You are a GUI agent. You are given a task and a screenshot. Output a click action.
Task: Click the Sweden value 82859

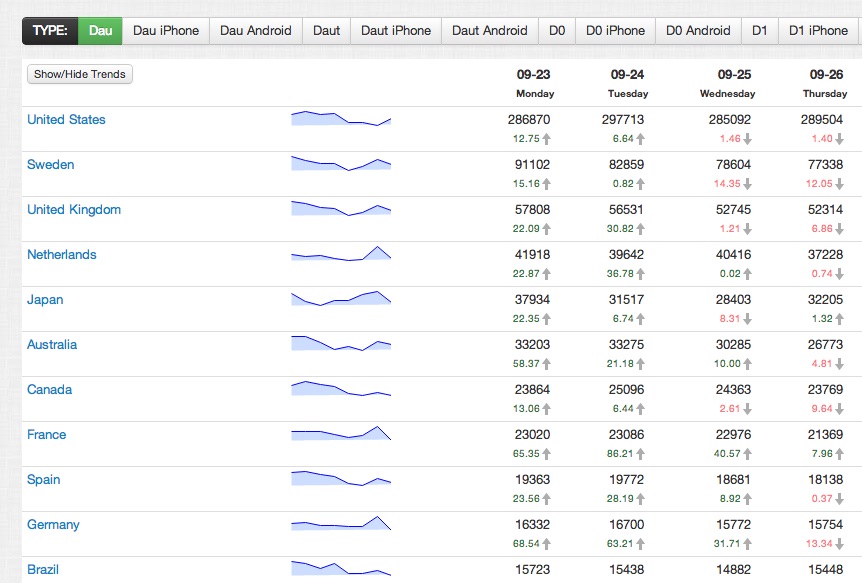pos(626,164)
